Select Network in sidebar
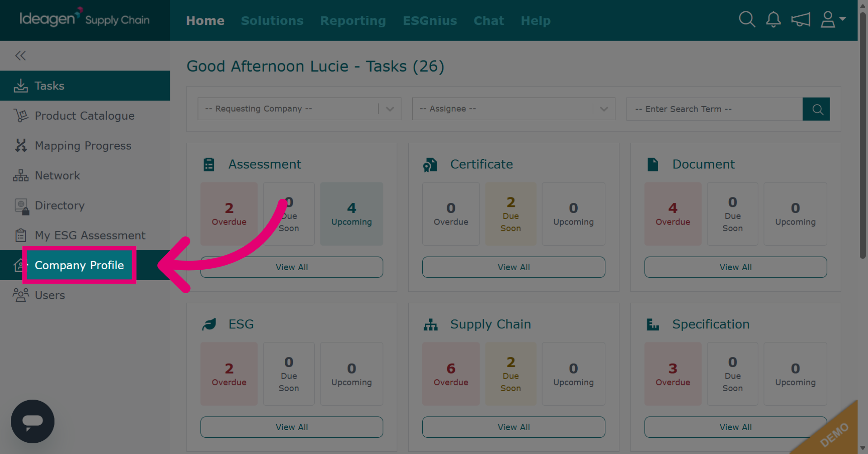 (85, 175)
